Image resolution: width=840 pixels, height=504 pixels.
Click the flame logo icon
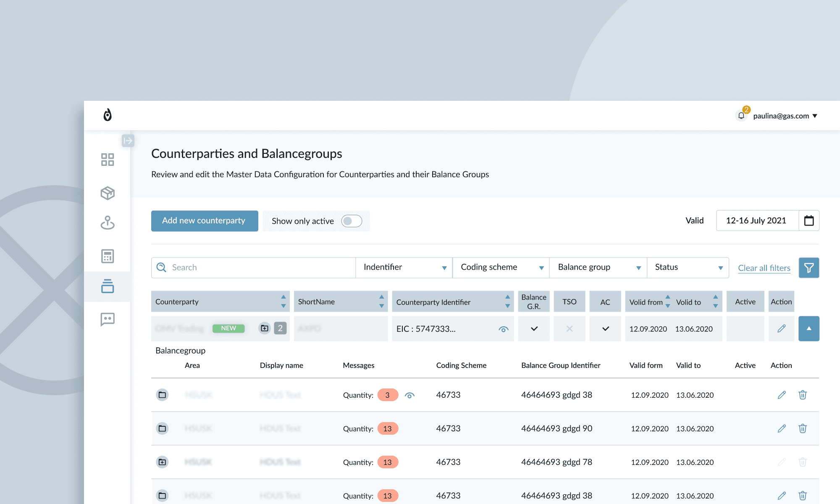108,115
